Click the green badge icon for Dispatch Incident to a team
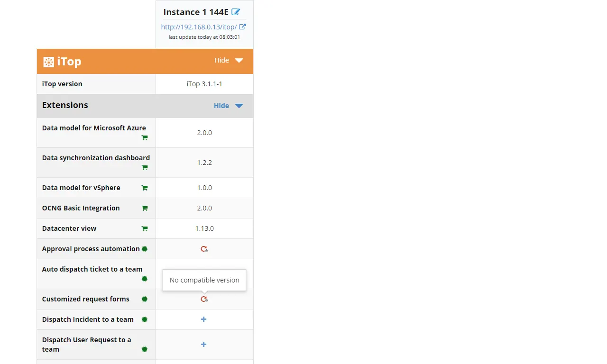Viewport: 607px width, 364px height. 145,319
